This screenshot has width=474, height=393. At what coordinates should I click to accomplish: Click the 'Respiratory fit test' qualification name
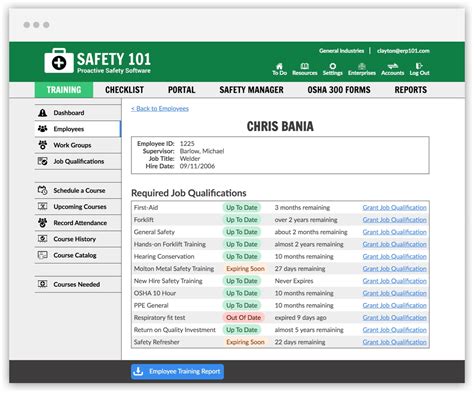click(x=159, y=318)
